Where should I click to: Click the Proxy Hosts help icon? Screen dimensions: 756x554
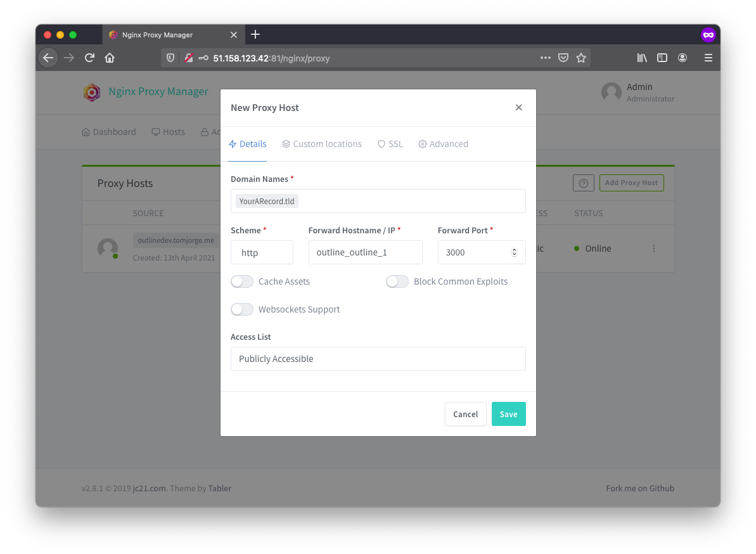click(584, 183)
